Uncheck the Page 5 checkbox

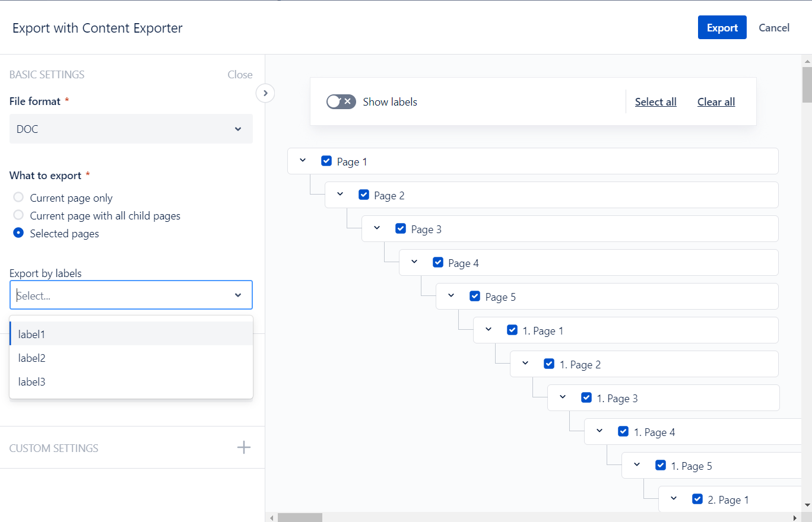475,297
